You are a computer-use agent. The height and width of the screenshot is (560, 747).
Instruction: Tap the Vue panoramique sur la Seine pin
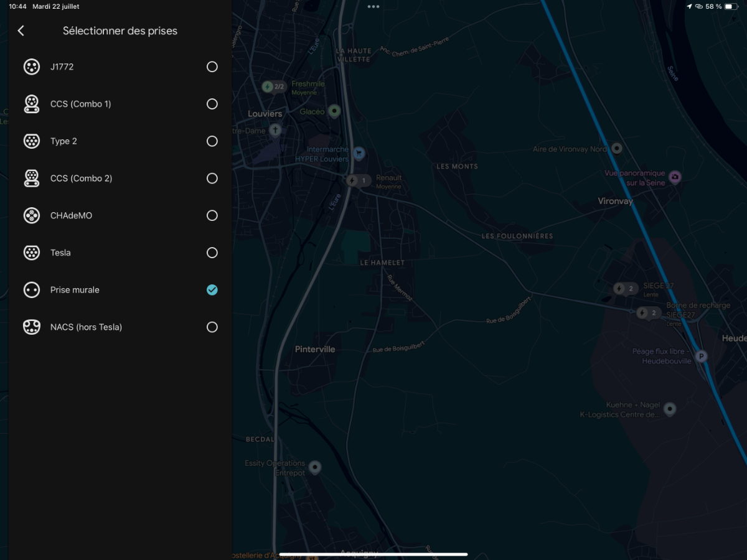pos(675,178)
